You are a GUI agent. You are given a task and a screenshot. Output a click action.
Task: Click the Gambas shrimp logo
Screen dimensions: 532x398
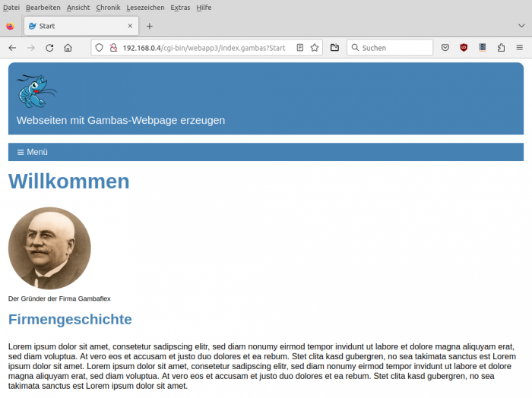tap(36, 90)
